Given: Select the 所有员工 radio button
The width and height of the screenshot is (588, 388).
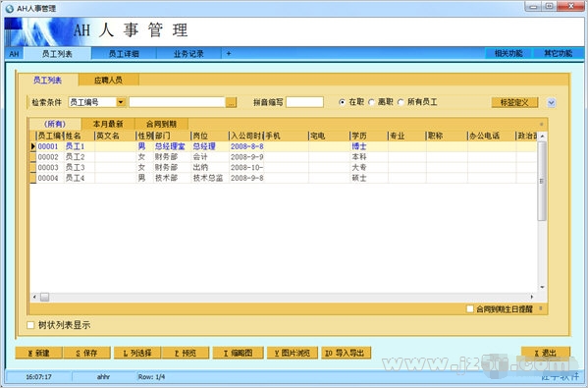Looking at the screenshot, I should 401,102.
